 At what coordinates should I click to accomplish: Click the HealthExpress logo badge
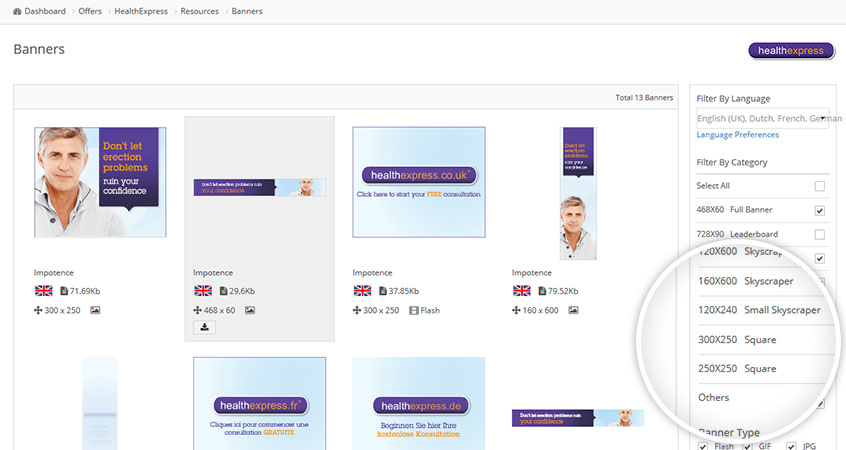click(x=791, y=50)
